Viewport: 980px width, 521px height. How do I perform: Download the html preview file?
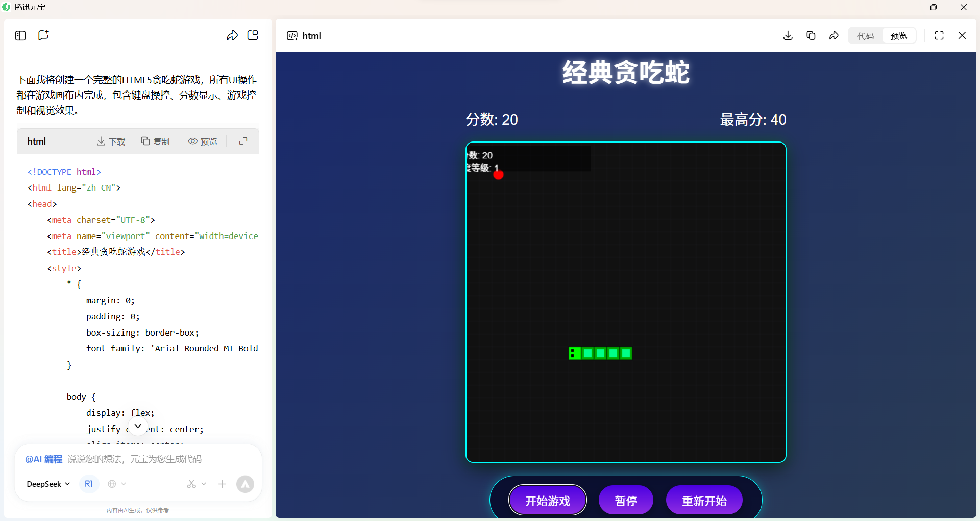click(788, 35)
